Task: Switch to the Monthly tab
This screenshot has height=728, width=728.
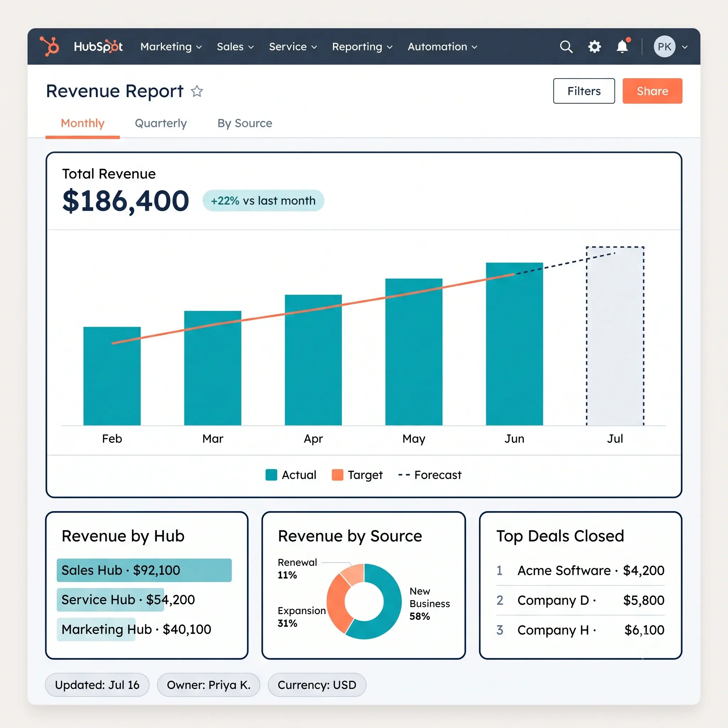Action: coord(82,123)
